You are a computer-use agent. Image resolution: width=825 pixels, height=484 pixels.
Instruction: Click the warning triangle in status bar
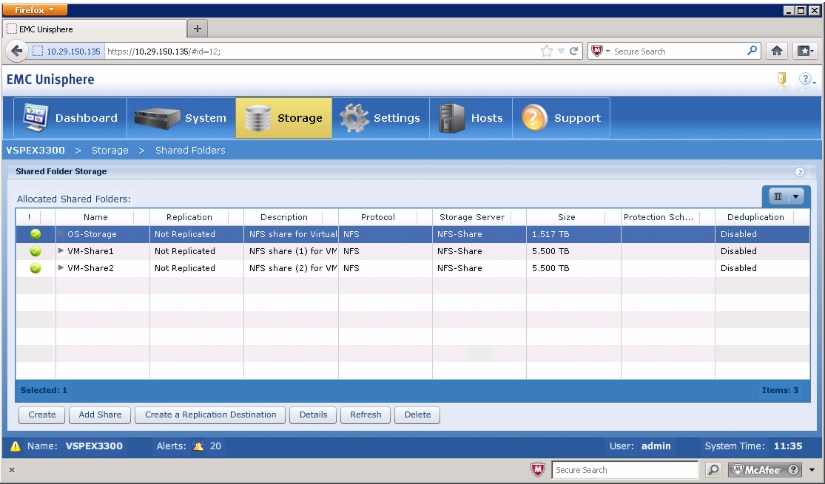point(15,446)
